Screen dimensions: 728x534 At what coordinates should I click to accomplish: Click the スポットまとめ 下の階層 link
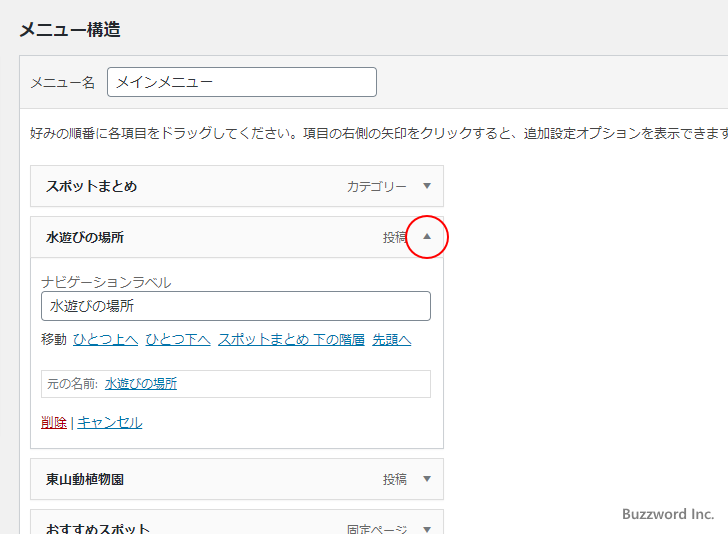tap(291, 340)
